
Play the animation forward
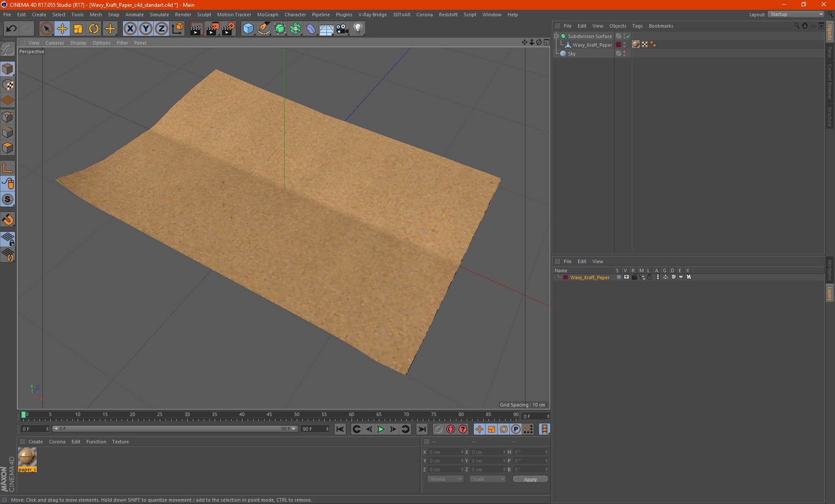(381, 429)
